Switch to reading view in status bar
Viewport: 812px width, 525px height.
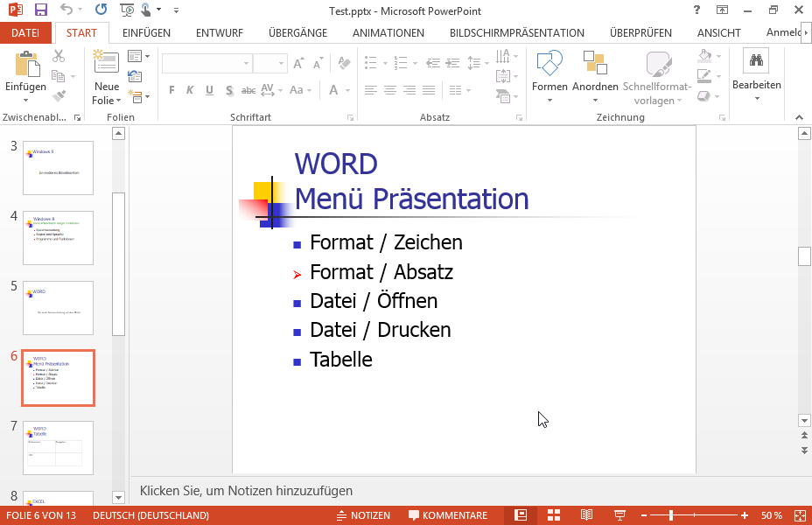point(586,515)
